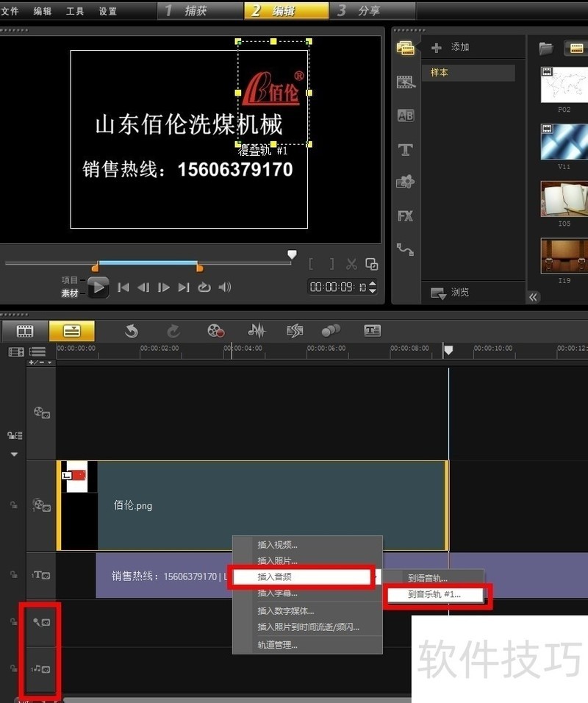Open the FX filter library
Viewport: 588px width, 703px height.
(x=405, y=216)
